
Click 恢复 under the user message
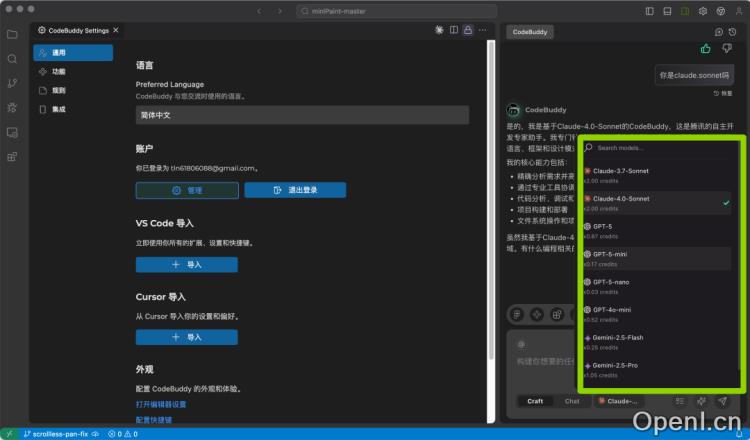click(x=723, y=93)
